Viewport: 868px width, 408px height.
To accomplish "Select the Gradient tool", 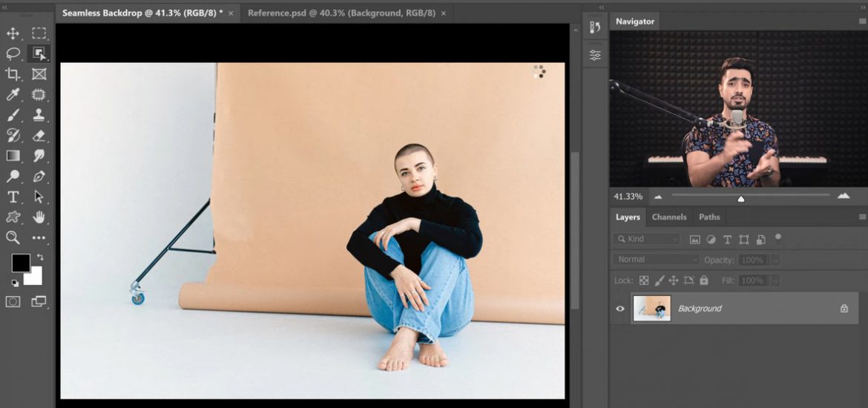I will pos(13,156).
